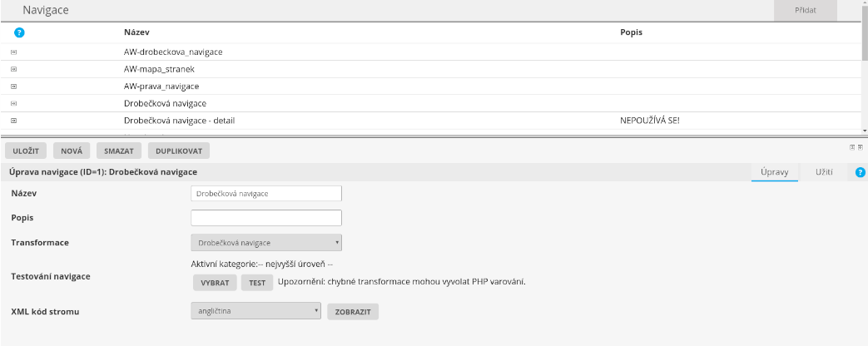Open the XML language dropdown showing angličtina
868x346 pixels.
pyautogui.click(x=255, y=312)
